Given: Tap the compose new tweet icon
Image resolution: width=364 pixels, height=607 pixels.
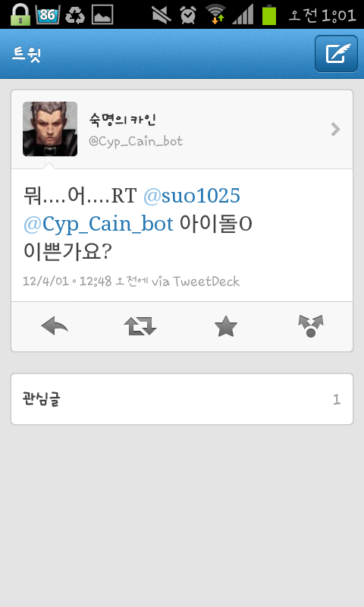Looking at the screenshot, I should point(336,53).
